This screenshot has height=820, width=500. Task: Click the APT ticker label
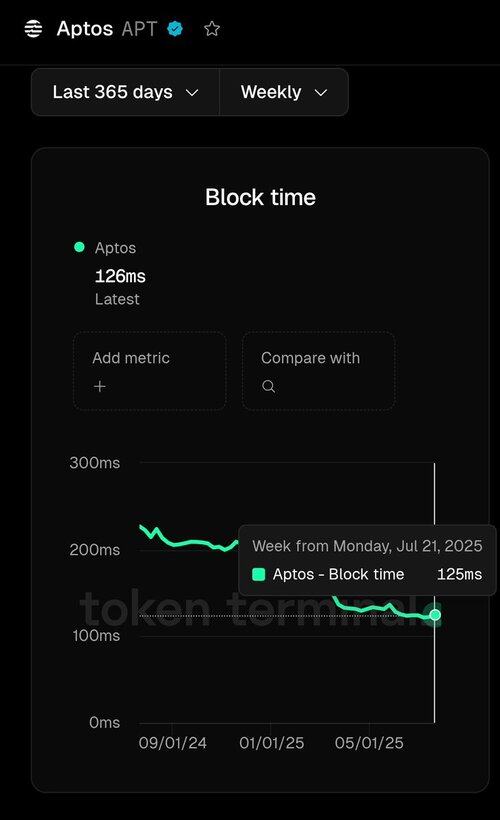(x=139, y=28)
